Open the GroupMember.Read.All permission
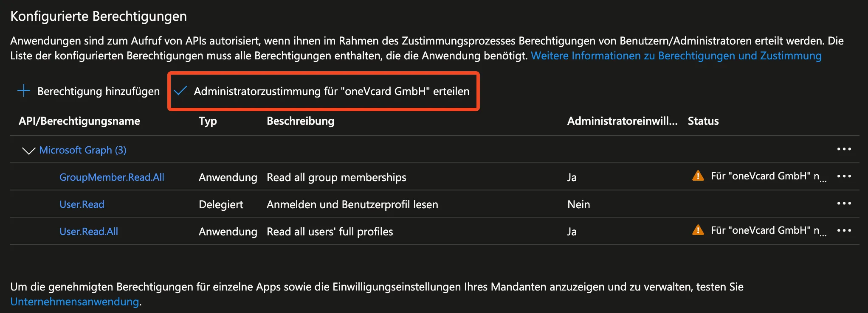The height and width of the screenshot is (313, 868). 112,177
